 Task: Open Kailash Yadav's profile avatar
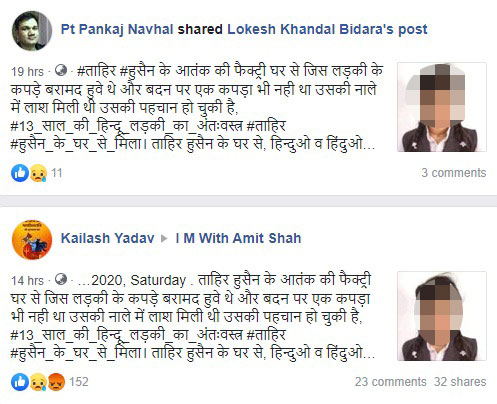32,240
